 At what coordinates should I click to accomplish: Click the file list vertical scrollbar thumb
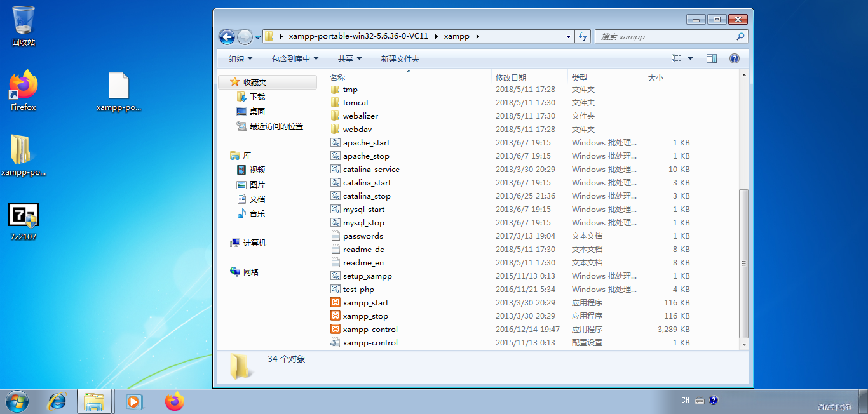coord(744,264)
